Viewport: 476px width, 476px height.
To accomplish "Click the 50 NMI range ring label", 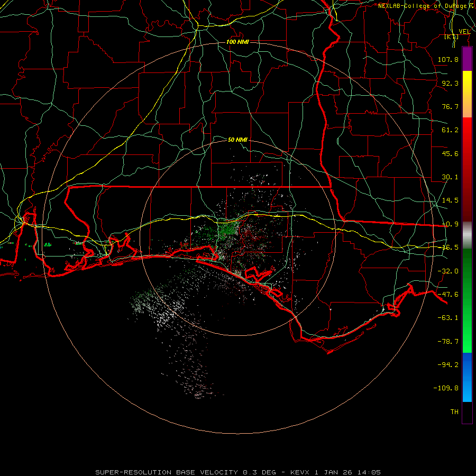I will [237, 140].
